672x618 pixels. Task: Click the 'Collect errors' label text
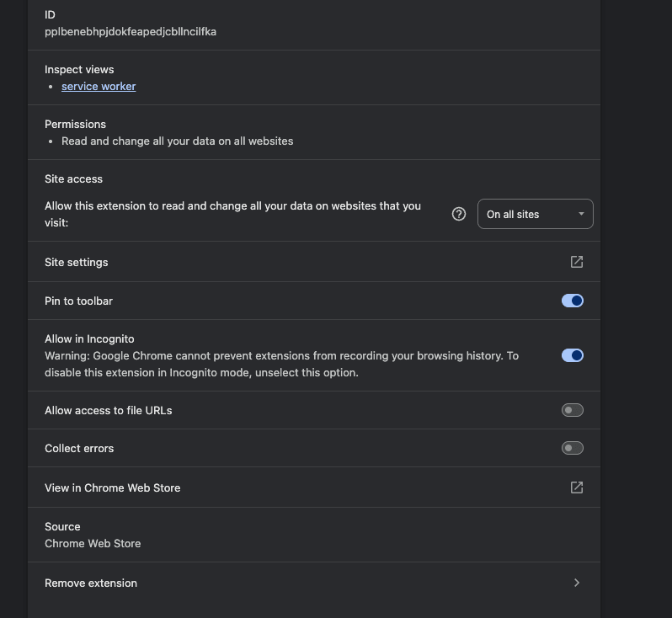(x=79, y=448)
